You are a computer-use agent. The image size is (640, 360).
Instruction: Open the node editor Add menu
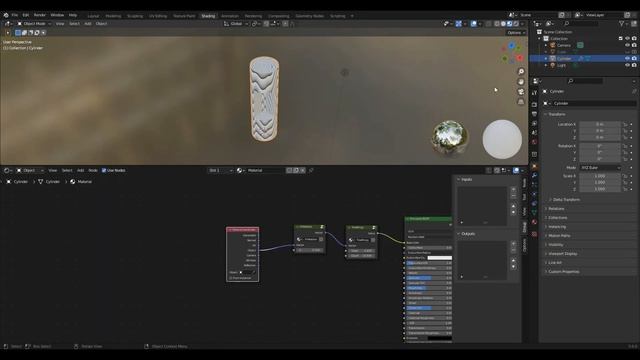pyautogui.click(x=80, y=170)
